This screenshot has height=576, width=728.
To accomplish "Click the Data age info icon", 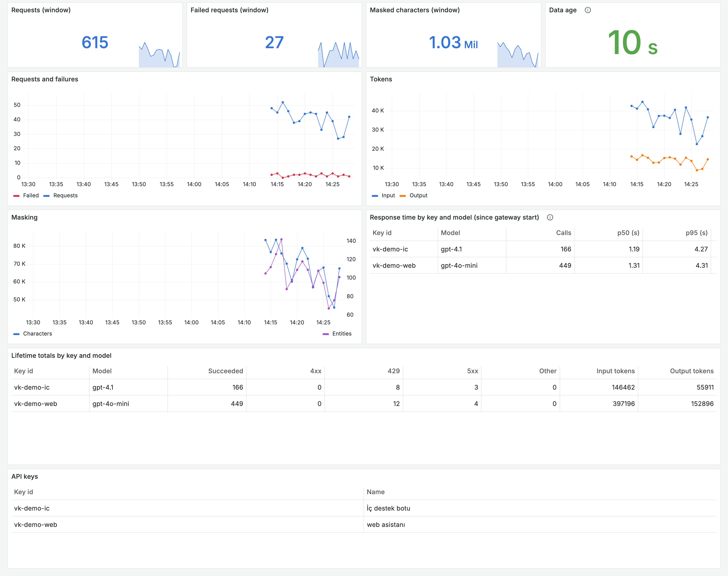I will 588,10.
